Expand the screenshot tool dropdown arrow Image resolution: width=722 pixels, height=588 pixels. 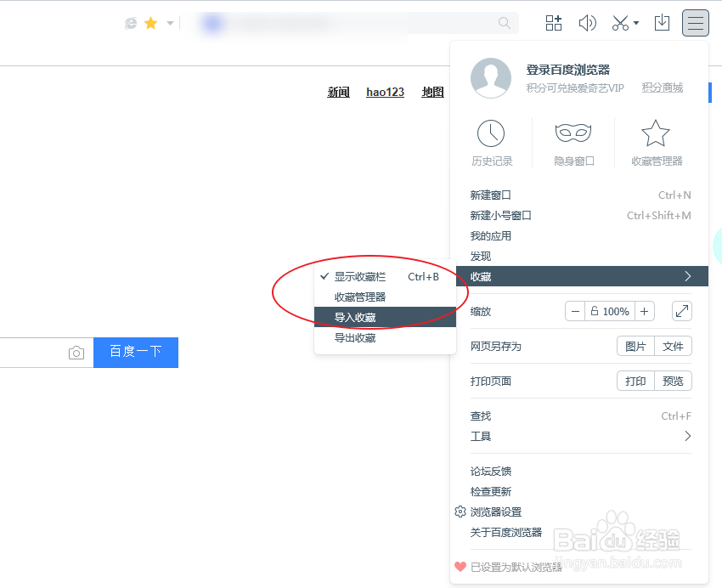tap(636, 23)
